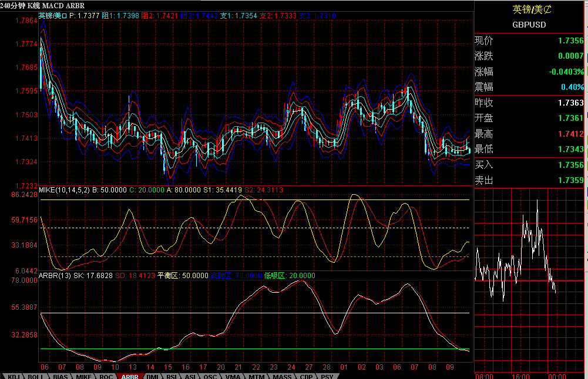Select the 涨跌 value 0.0007
Image resolution: width=588 pixels, height=379 pixels.
coord(570,56)
